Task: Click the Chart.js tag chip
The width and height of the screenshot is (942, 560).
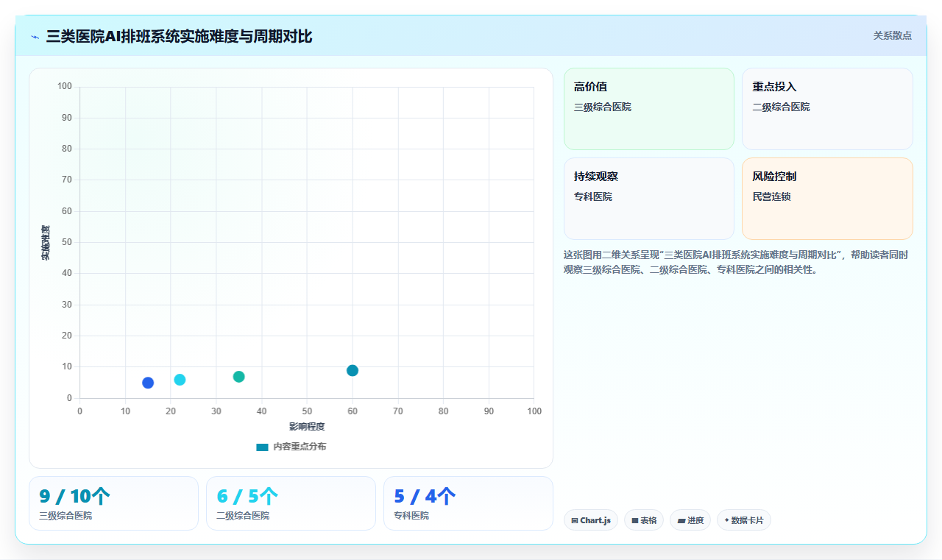Action: (591, 520)
